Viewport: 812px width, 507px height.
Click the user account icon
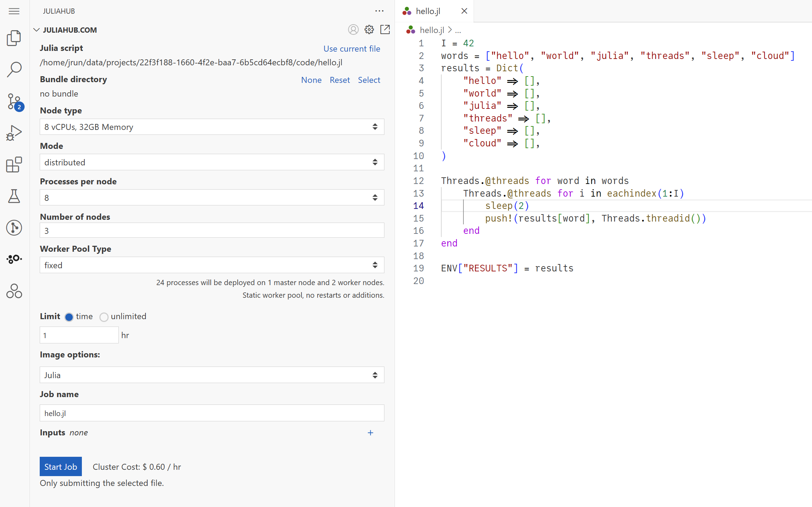[x=353, y=30]
